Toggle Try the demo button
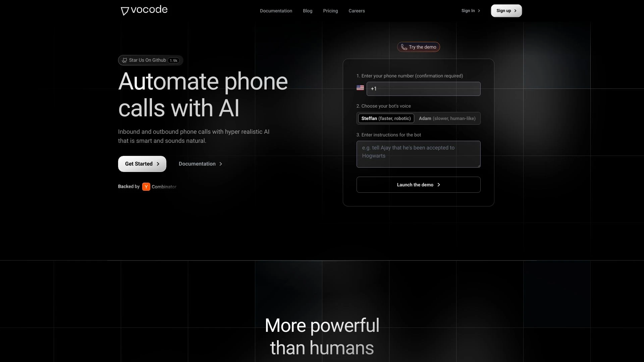 [x=418, y=47]
